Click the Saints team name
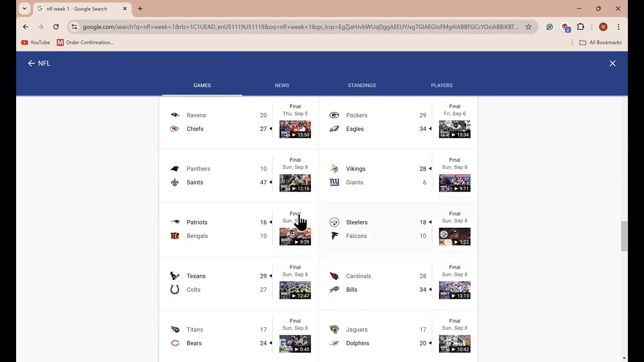The height and width of the screenshot is (362, 644). pyautogui.click(x=195, y=183)
